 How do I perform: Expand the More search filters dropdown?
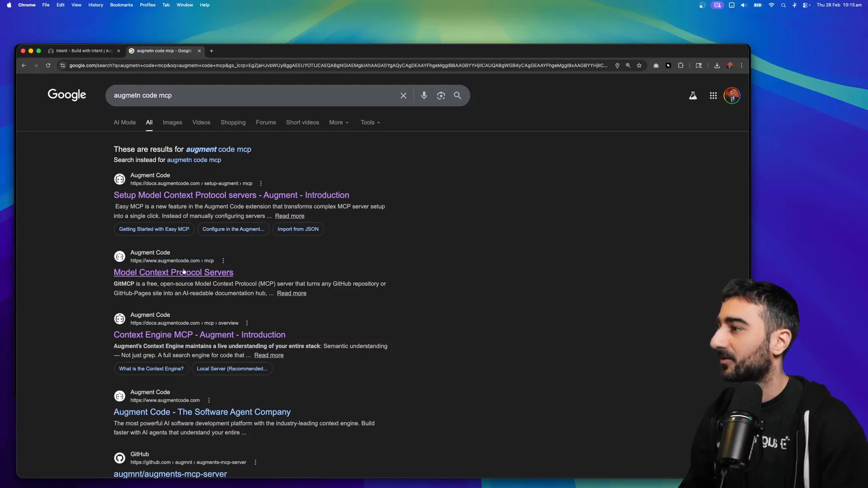339,122
